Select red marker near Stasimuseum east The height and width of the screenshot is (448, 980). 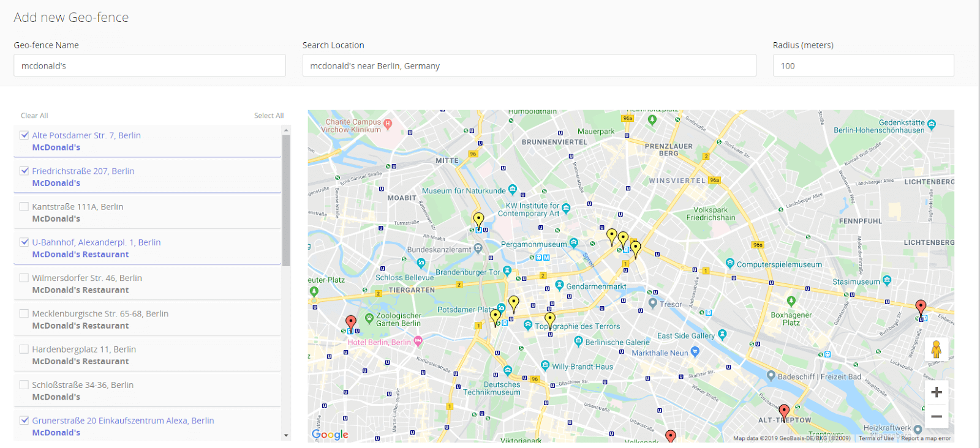(x=921, y=307)
